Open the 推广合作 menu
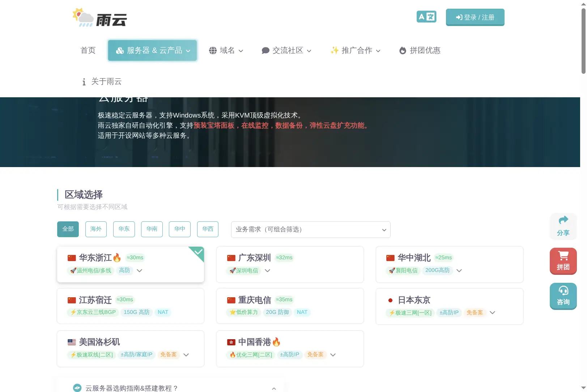587x392 pixels. [355, 50]
